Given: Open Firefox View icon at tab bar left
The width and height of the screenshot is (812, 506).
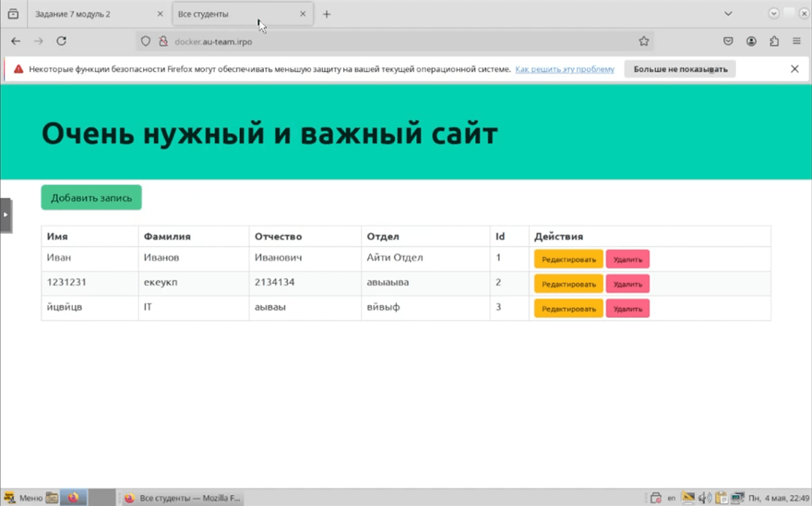Looking at the screenshot, I should point(13,14).
